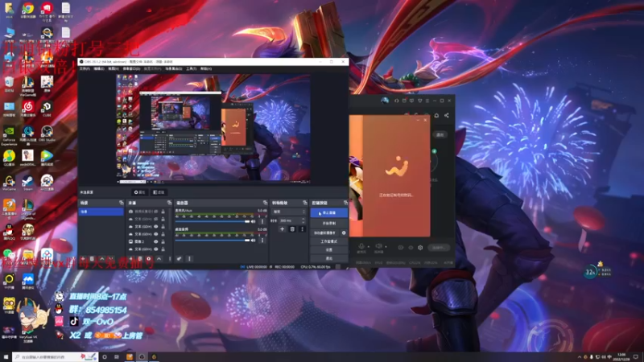
Task: Open hamburger menu in streaming app title bar
Action: click(x=427, y=101)
